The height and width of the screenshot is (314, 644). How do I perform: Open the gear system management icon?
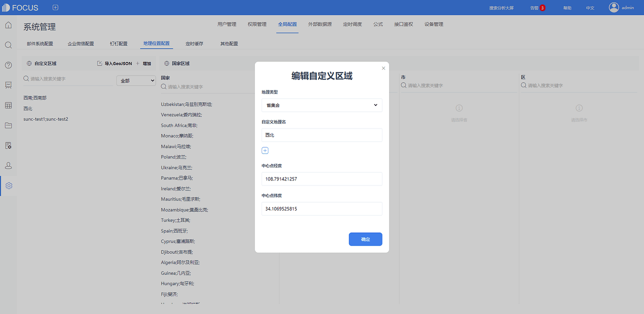[9, 185]
